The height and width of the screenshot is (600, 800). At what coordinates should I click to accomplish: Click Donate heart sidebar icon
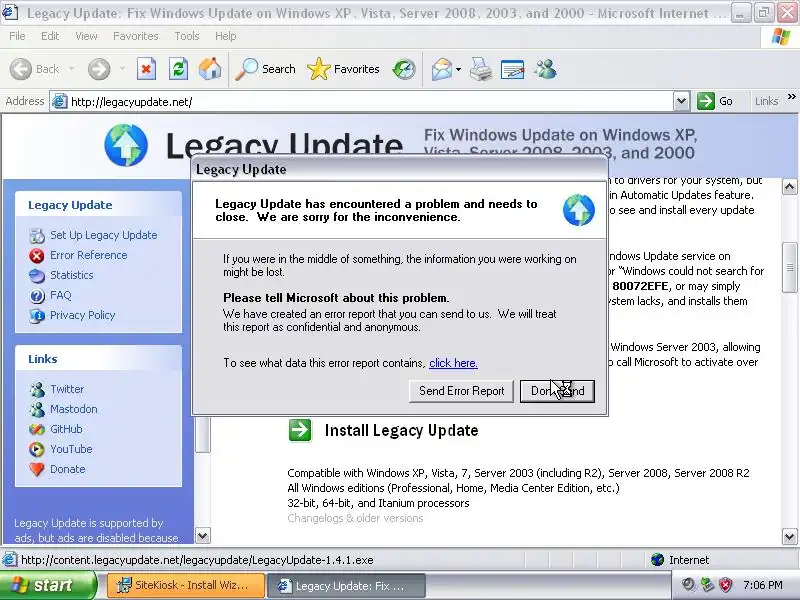point(37,469)
